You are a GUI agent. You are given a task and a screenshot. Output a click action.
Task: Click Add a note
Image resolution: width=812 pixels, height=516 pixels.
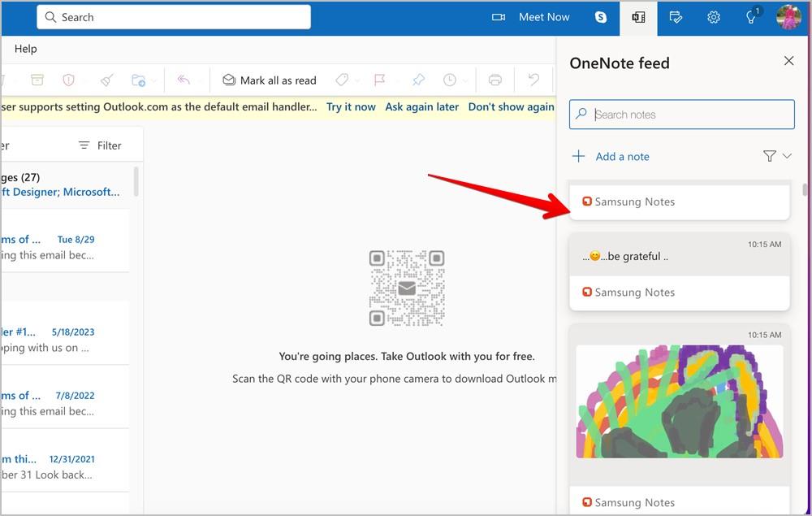pos(622,157)
